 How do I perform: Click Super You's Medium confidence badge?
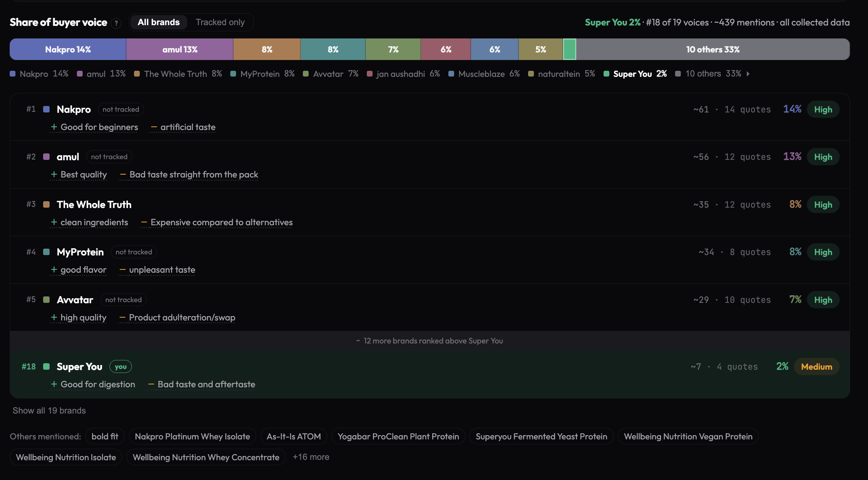click(x=817, y=366)
